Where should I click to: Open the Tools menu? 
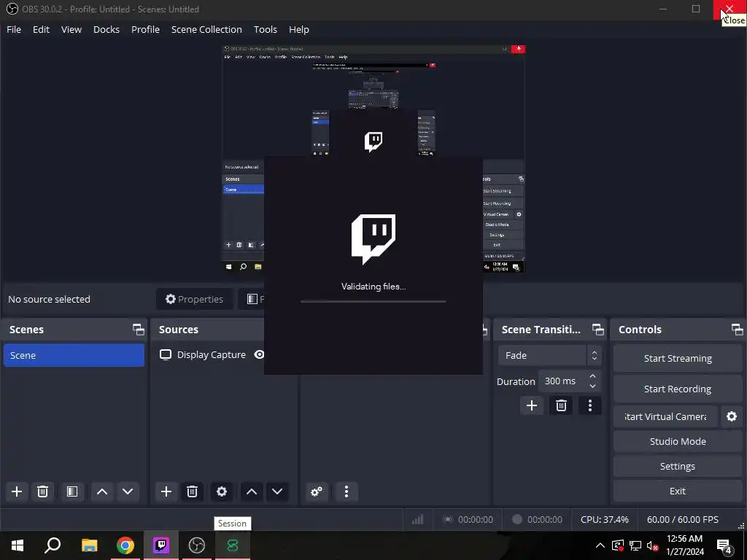[x=266, y=29]
